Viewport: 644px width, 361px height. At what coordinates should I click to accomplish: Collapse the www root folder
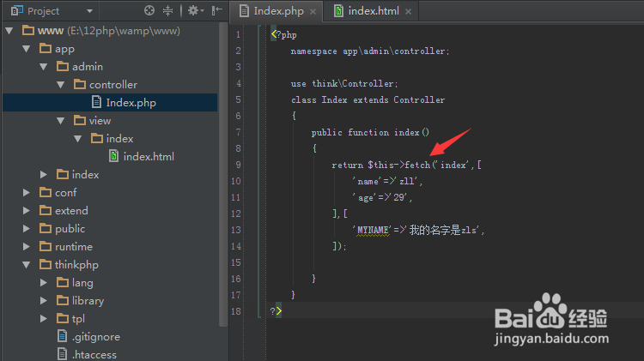point(9,31)
